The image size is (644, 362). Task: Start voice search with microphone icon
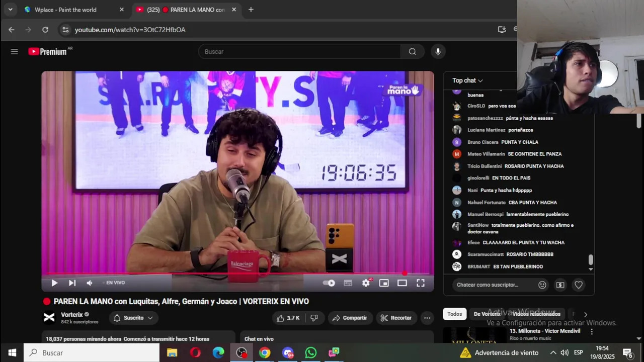point(438,51)
